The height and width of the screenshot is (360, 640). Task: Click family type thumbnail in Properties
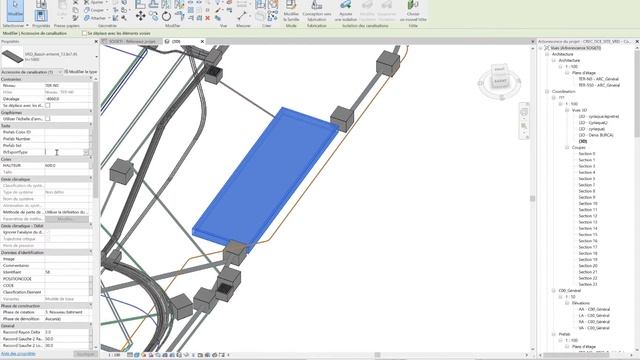(12, 56)
